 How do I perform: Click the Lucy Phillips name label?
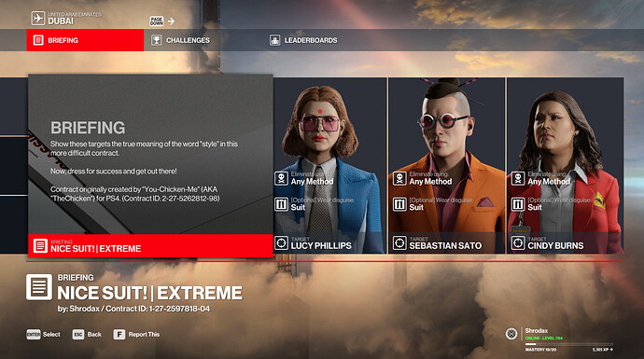tap(321, 246)
